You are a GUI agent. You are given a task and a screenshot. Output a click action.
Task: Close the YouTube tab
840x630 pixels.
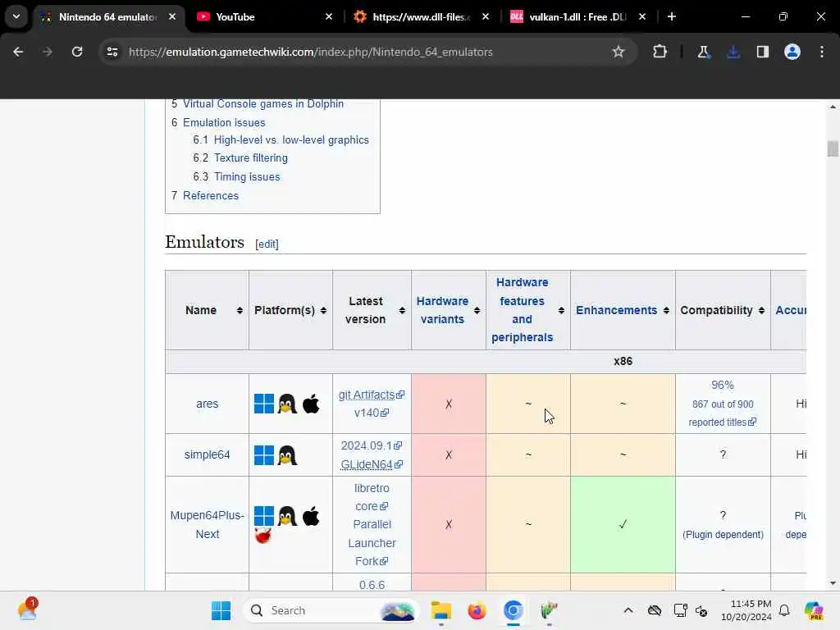(328, 16)
